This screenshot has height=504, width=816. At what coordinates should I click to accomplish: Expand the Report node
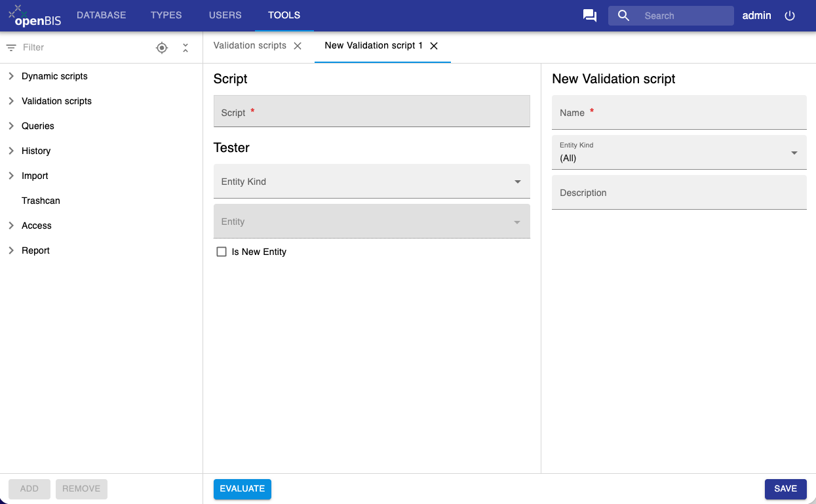pos(11,250)
